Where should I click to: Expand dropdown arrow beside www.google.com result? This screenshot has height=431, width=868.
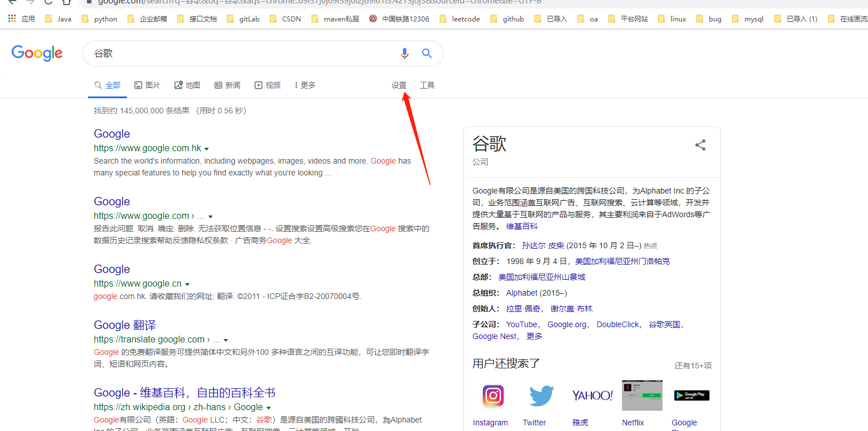coord(211,217)
